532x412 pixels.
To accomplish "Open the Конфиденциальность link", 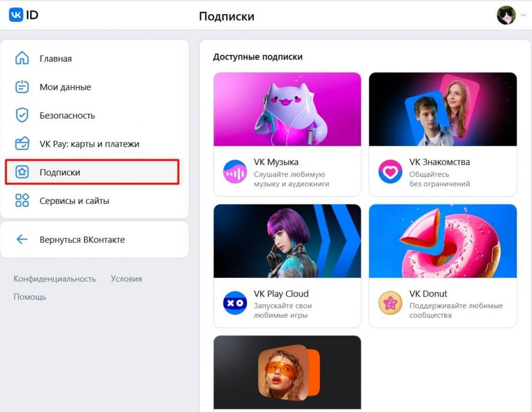I will pyautogui.click(x=55, y=279).
